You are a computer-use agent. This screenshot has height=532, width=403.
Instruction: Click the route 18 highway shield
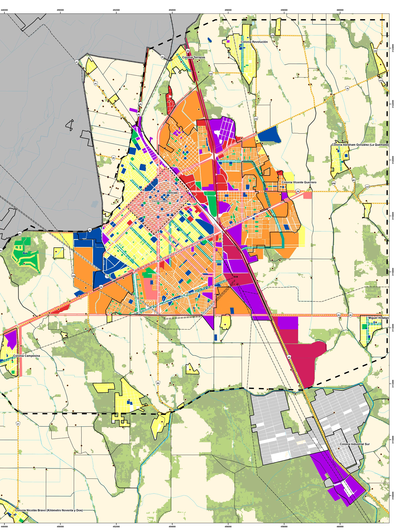(347, 89)
